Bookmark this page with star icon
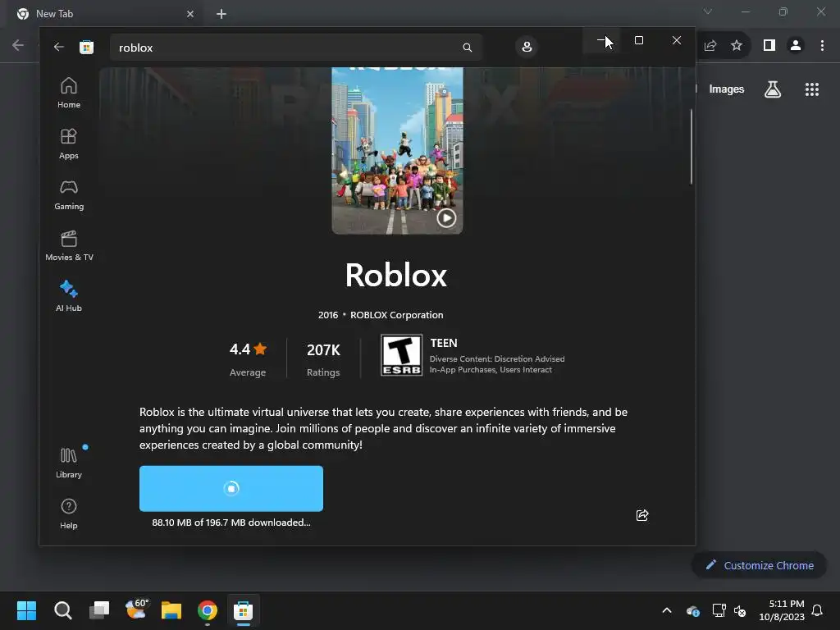Screen dimensions: 840x630 (x=737, y=46)
